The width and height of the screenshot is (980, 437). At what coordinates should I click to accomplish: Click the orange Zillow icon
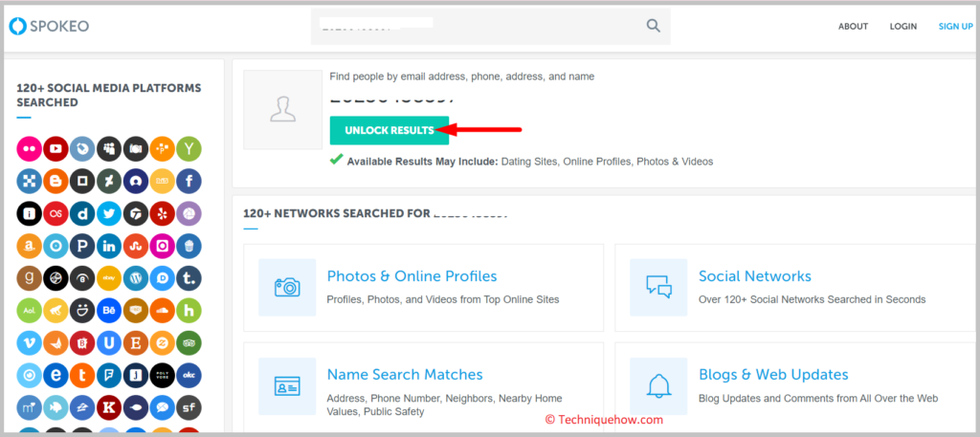click(x=163, y=342)
